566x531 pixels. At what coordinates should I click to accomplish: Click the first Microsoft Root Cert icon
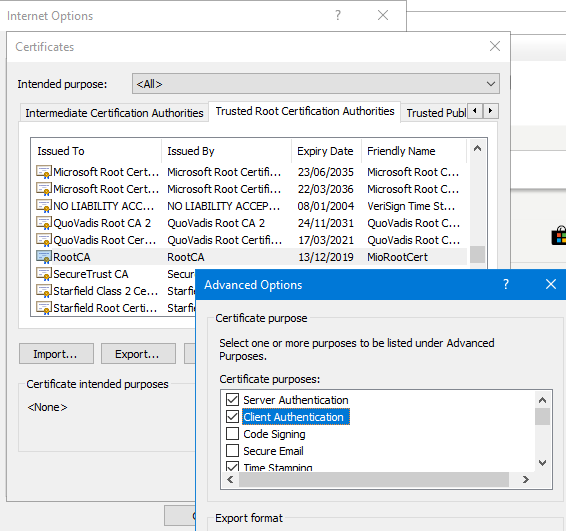coord(44,172)
